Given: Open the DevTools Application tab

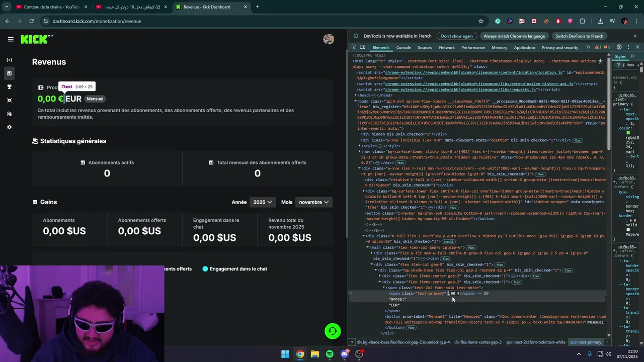Looking at the screenshot, I should [524, 47].
